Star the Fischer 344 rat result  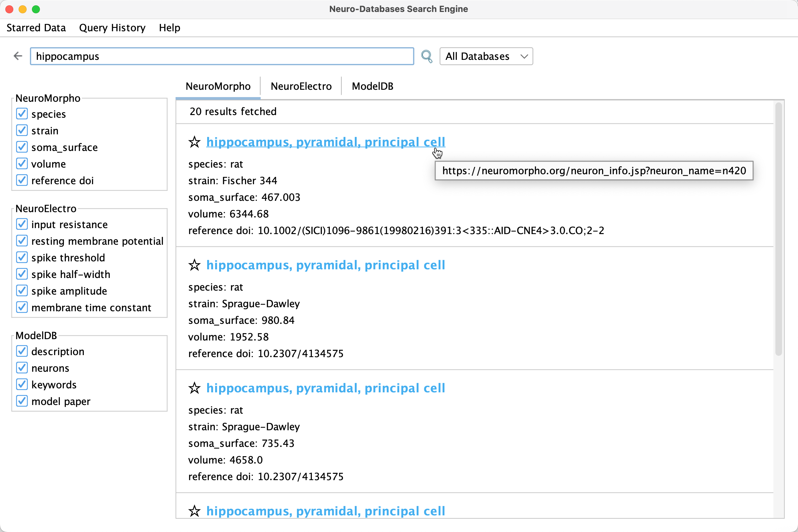(195, 142)
